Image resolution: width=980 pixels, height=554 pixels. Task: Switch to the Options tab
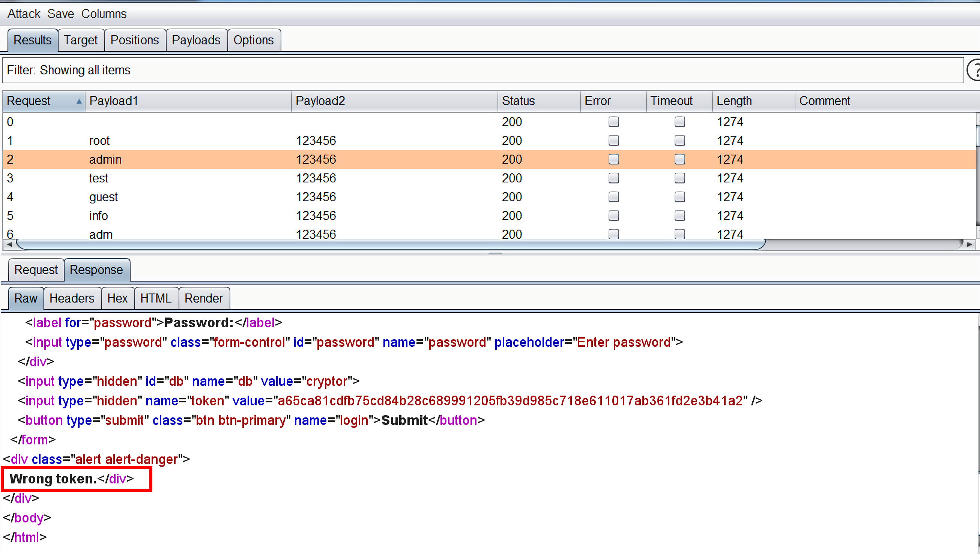click(x=254, y=40)
